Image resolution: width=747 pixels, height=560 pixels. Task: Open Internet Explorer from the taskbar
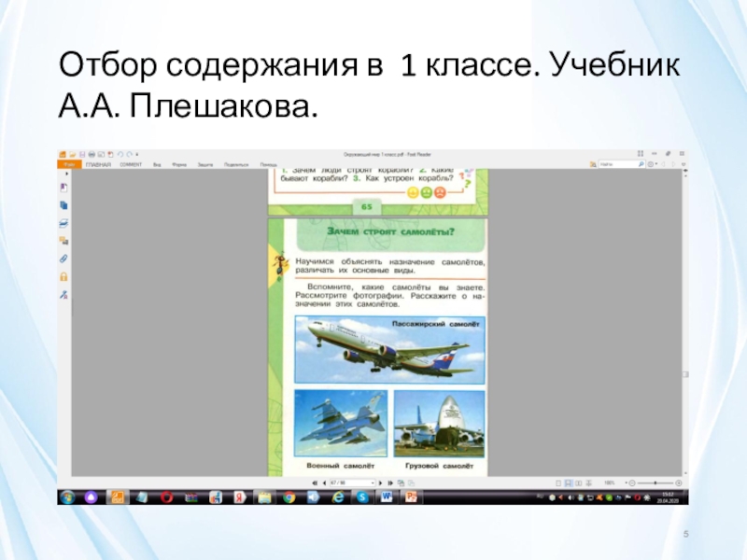click(338, 497)
